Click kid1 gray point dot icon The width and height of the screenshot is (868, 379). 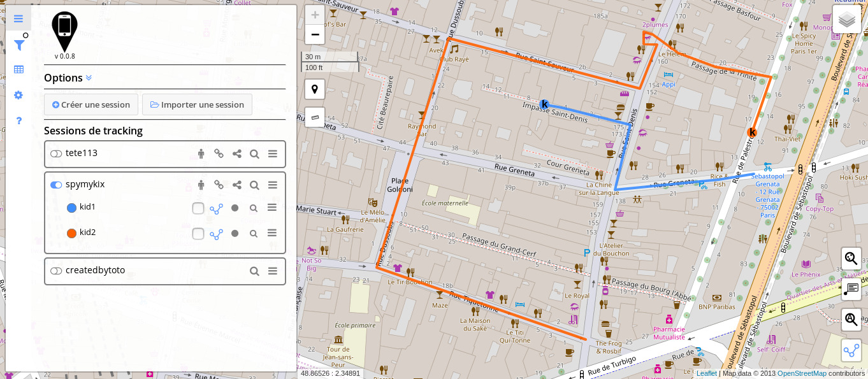point(235,208)
